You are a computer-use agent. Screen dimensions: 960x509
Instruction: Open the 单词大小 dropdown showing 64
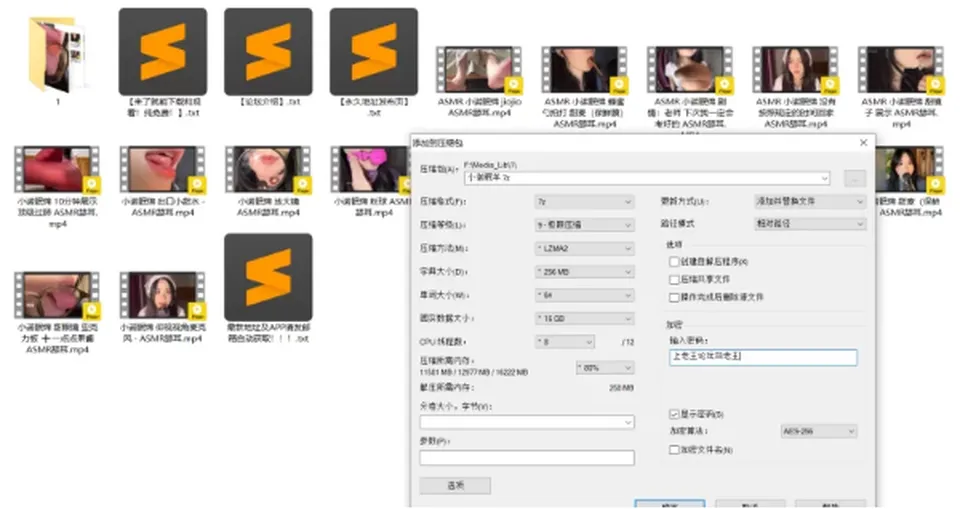coord(585,295)
